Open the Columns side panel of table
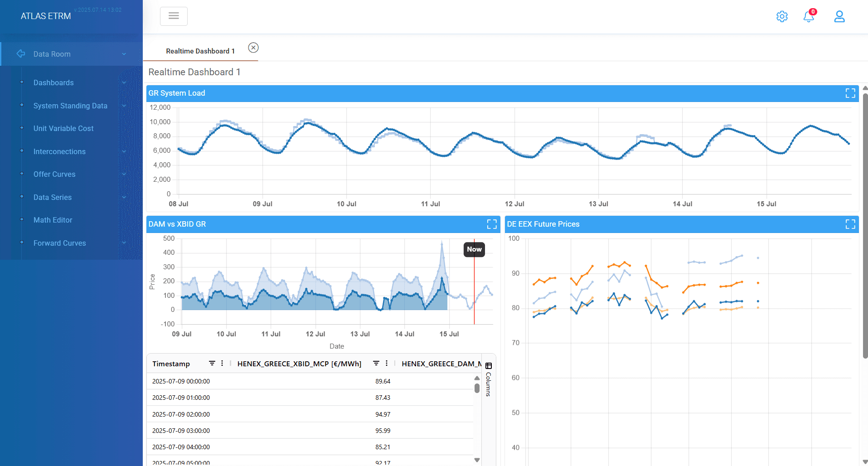This screenshot has height=466, width=868. tap(488, 379)
